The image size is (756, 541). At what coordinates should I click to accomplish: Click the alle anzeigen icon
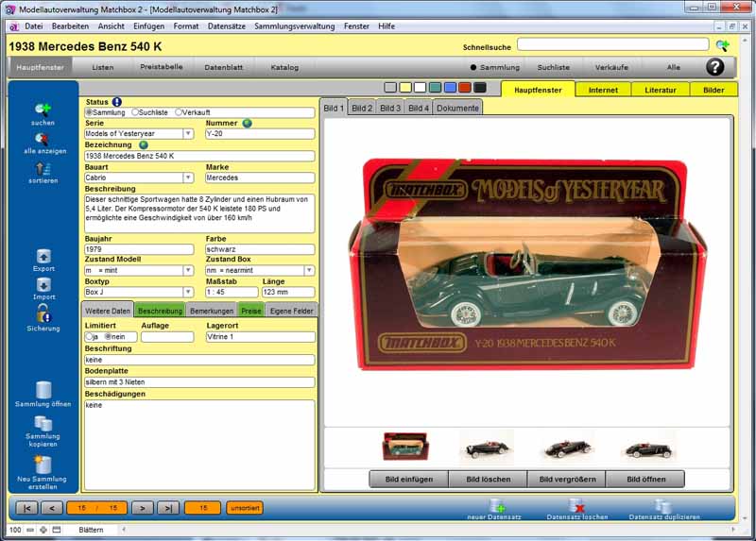43,140
